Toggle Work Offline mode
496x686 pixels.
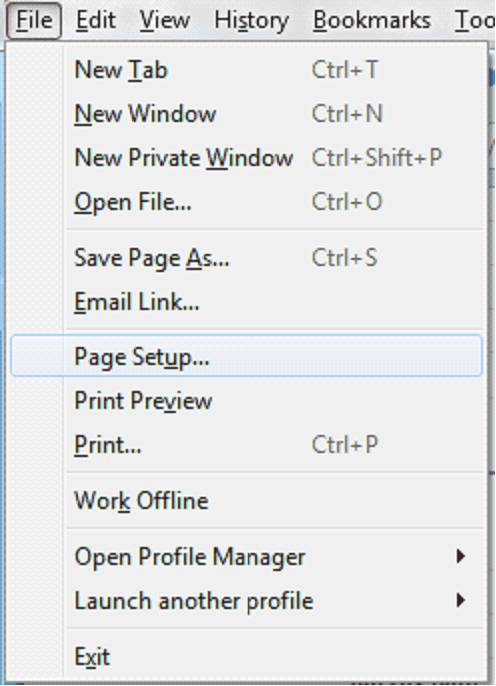(246, 500)
